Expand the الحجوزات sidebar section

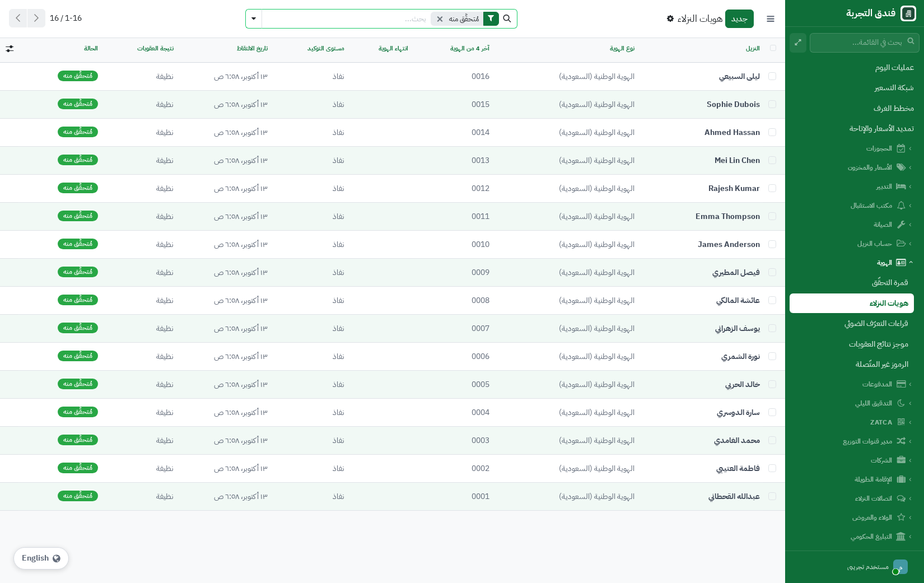(x=885, y=148)
